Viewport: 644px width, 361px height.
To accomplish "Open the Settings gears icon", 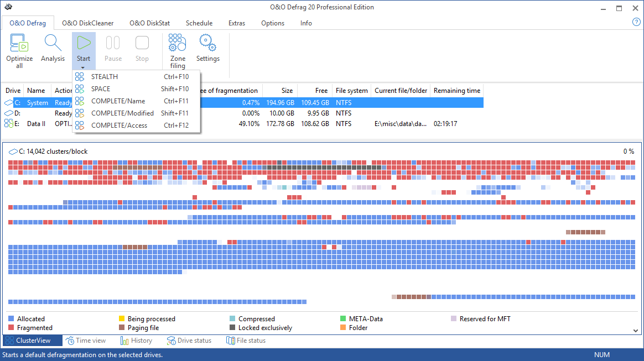I will click(207, 43).
